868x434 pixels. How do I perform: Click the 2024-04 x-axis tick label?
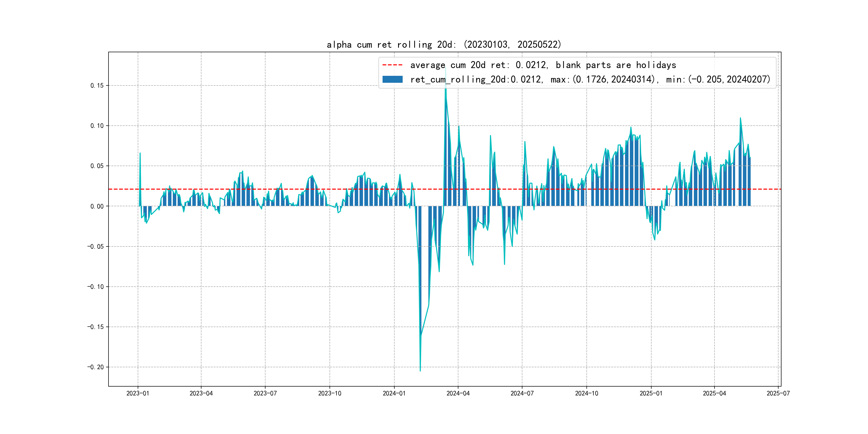click(x=458, y=393)
